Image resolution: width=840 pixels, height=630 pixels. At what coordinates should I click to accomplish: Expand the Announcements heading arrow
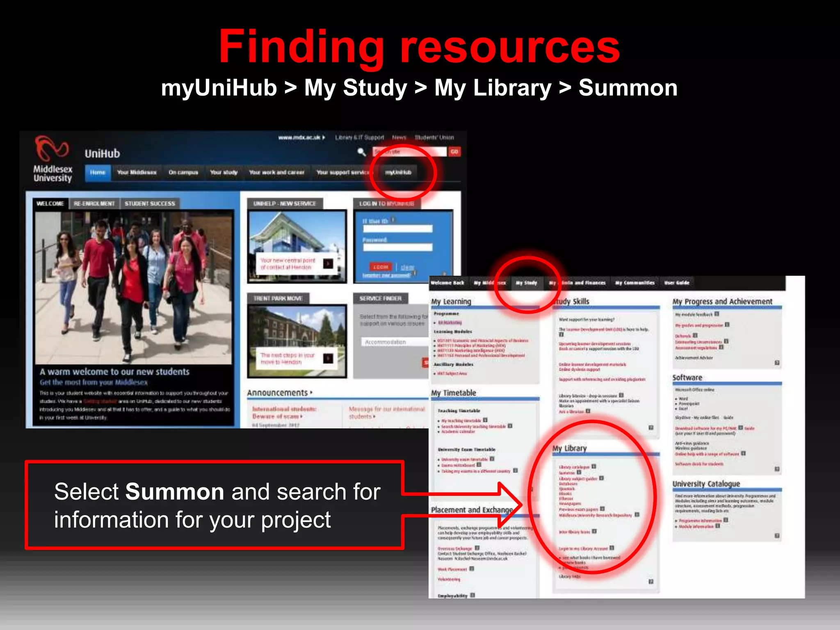(x=311, y=393)
